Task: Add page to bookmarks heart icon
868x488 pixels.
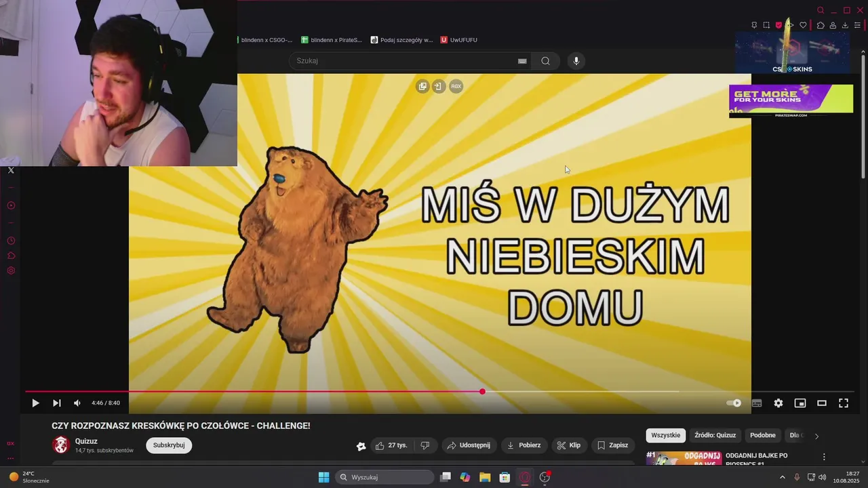Action: [x=804, y=25]
